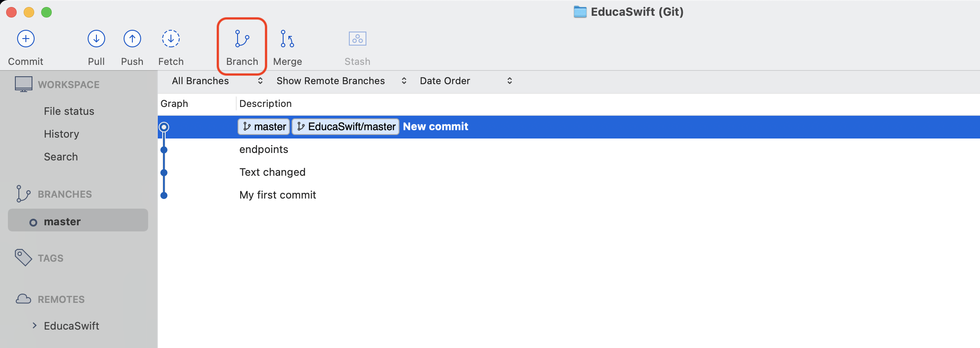The width and height of the screenshot is (980, 348).
Task: Open the Merge tool
Action: click(x=287, y=39)
